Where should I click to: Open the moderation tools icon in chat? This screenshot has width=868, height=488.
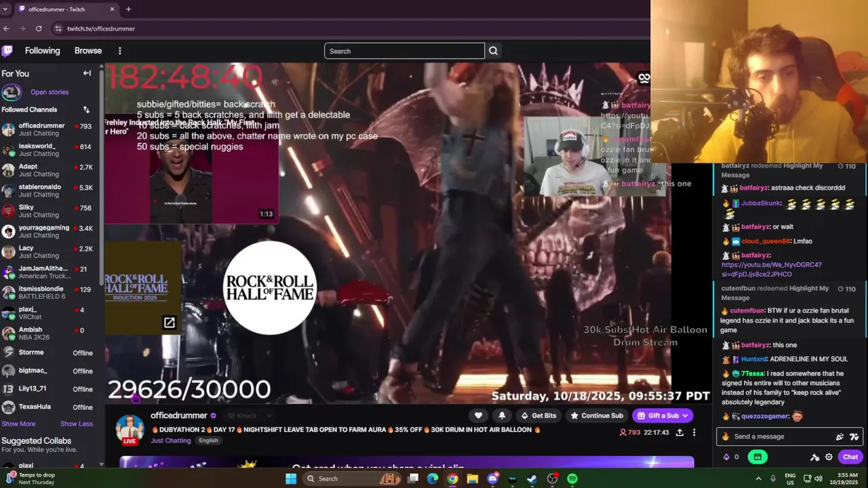(815, 457)
